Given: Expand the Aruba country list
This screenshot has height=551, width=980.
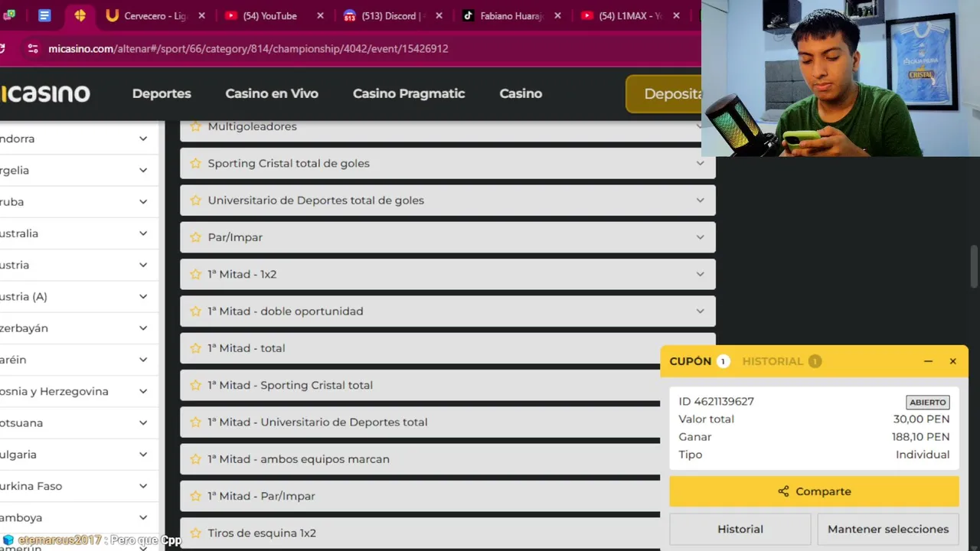Looking at the screenshot, I should [x=143, y=202].
